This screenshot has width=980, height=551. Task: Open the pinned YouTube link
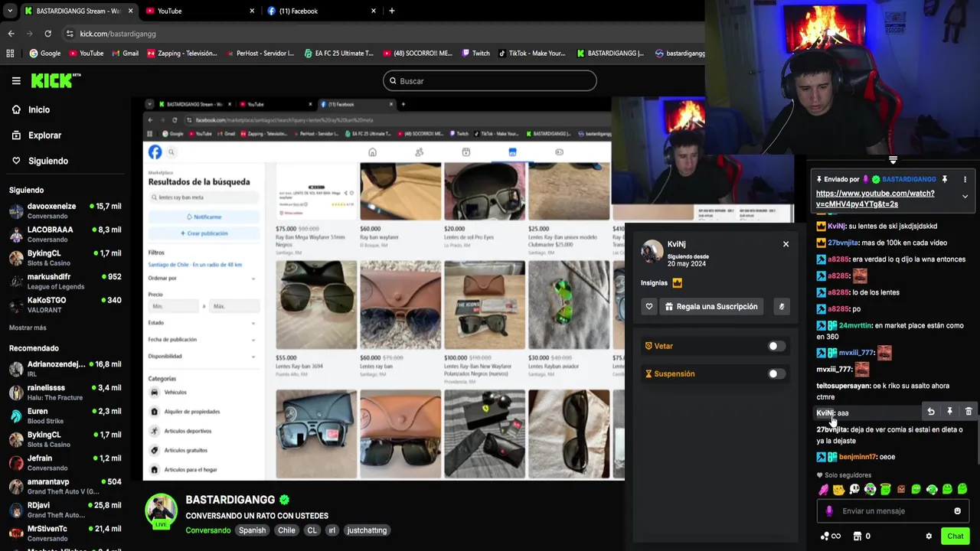[875, 199]
